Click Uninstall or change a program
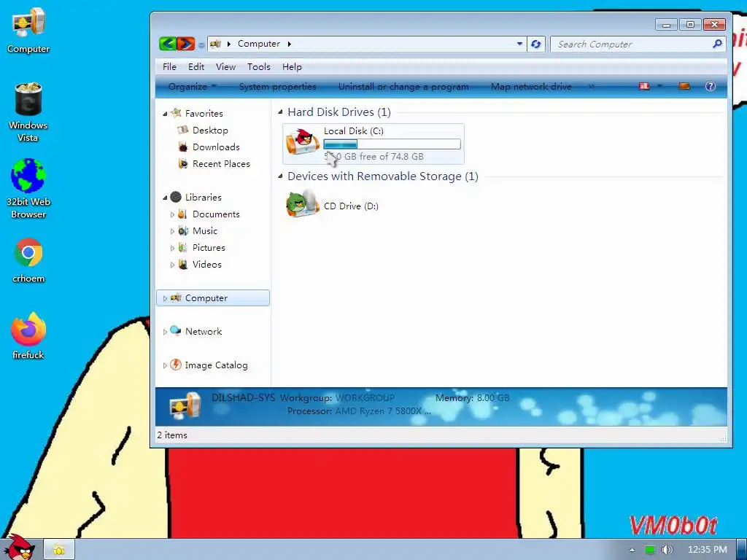The height and width of the screenshot is (560, 747). point(403,87)
